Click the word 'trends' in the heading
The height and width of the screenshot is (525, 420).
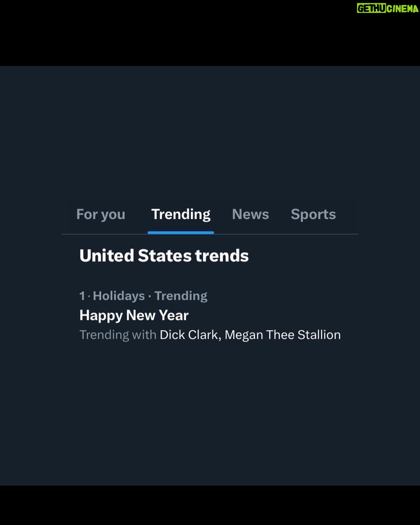click(x=222, y=256)
